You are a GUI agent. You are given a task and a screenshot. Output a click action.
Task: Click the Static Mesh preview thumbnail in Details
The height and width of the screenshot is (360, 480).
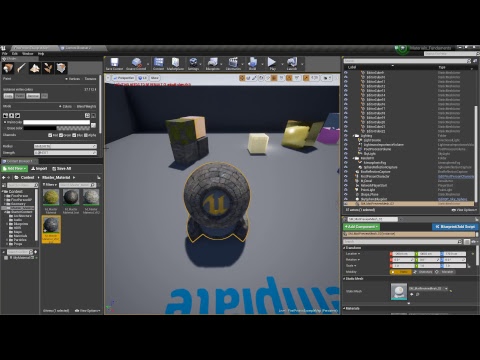[x=399, y=292]
